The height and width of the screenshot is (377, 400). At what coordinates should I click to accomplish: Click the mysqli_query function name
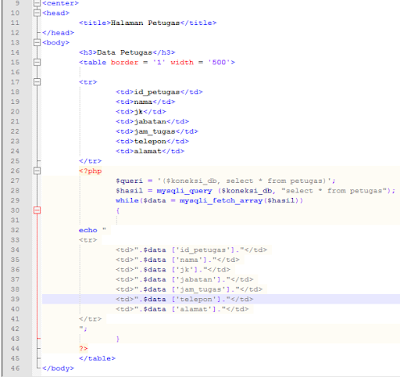point(184,191)
